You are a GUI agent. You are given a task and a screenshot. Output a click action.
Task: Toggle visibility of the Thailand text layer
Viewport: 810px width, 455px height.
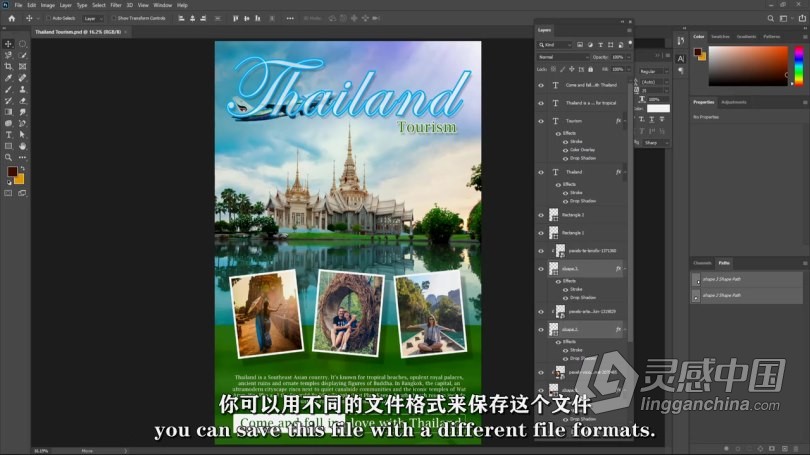541,172
